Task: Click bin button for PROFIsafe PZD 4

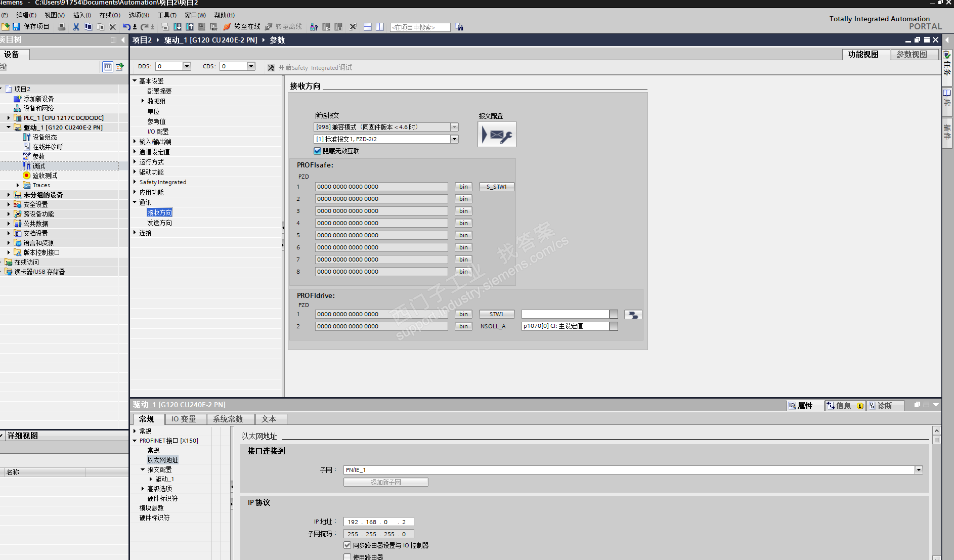Action: 463,223
